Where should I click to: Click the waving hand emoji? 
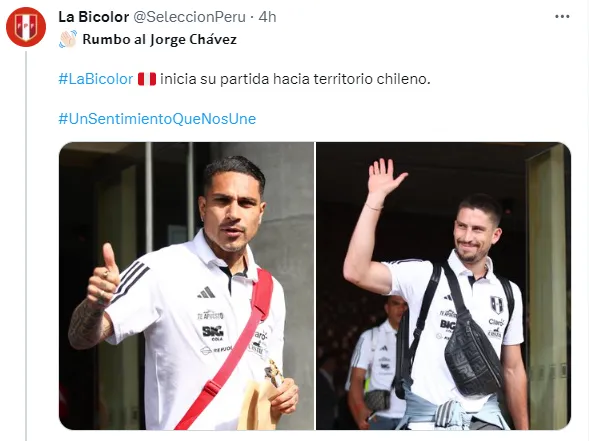(x=68, y=39)
